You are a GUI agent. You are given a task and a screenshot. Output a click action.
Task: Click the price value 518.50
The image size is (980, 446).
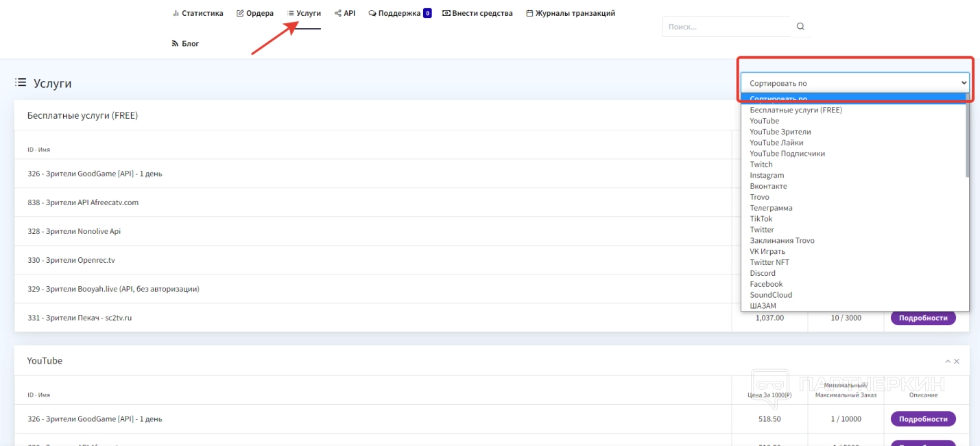pos(769,419)
